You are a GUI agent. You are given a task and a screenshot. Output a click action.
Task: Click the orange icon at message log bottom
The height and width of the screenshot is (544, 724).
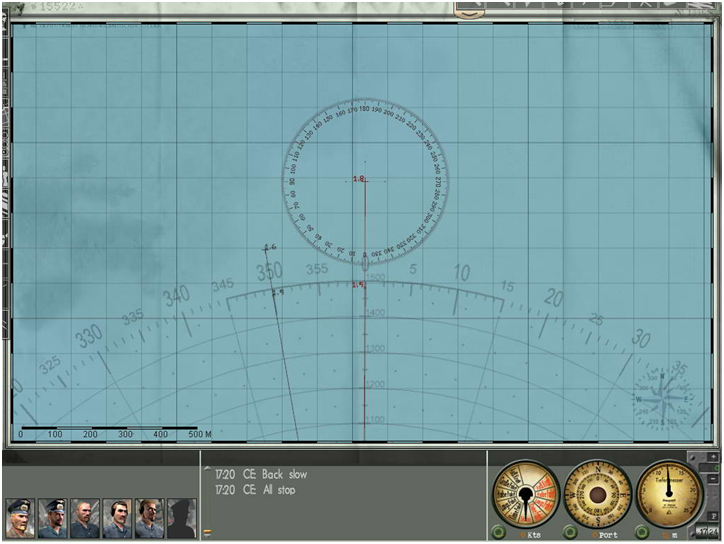point(207,533)
